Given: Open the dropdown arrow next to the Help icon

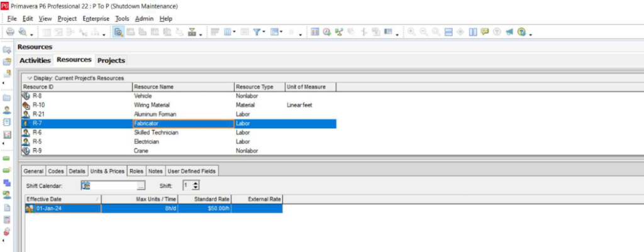Looking at the screenshot, I should coord(530,34).
